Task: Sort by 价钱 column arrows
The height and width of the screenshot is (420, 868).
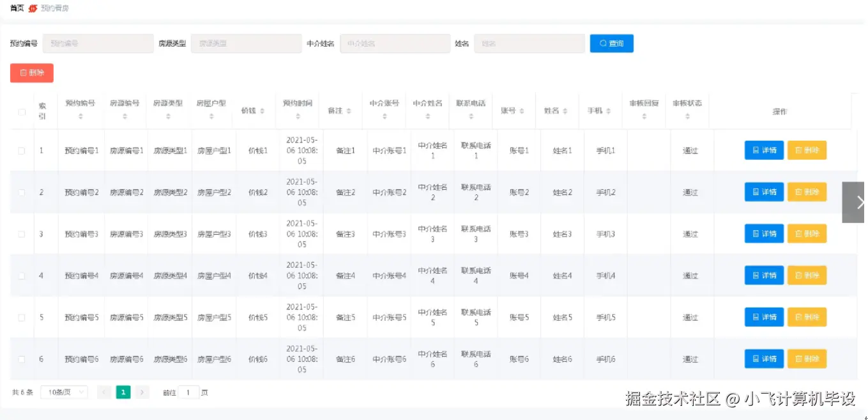Action: click(x=263, y=111)
